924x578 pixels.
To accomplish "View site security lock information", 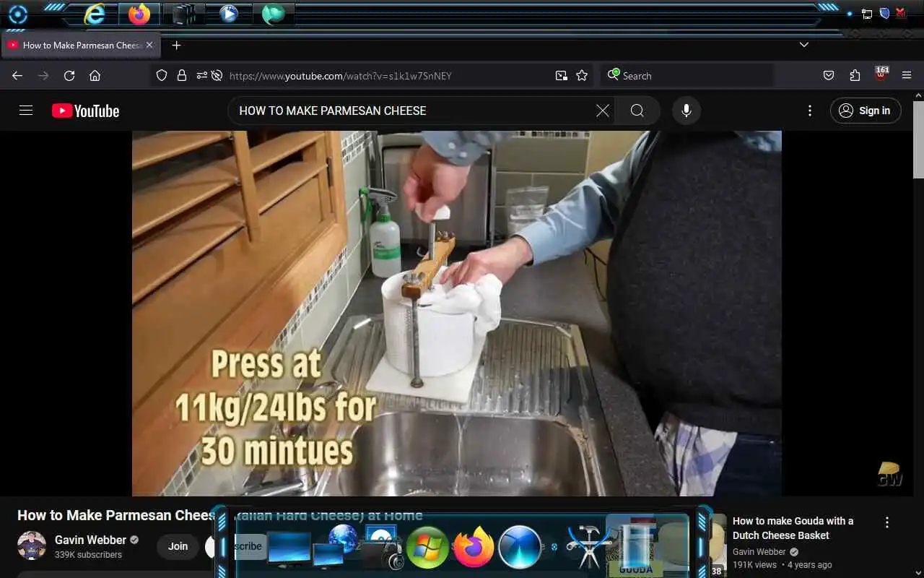I will (182, 75).
